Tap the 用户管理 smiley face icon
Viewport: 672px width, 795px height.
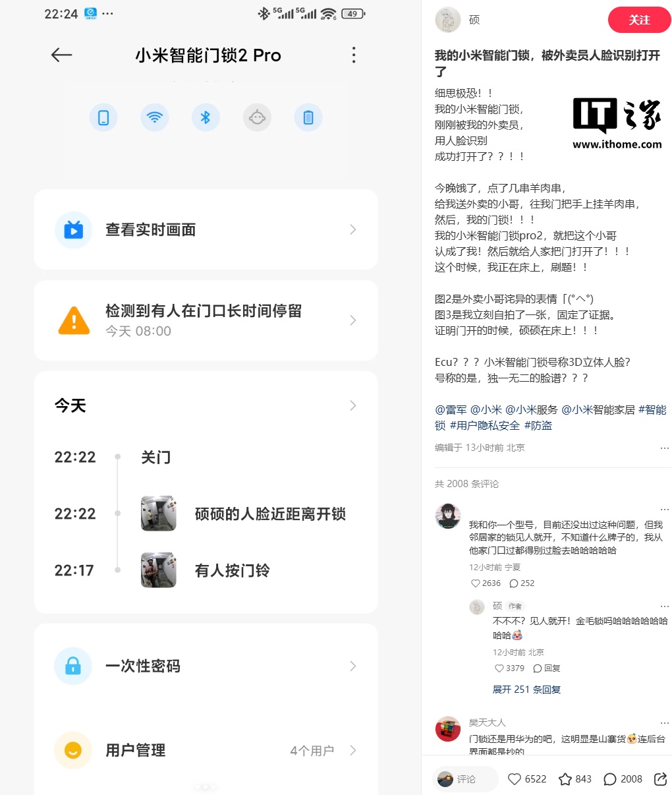(72, 750)
